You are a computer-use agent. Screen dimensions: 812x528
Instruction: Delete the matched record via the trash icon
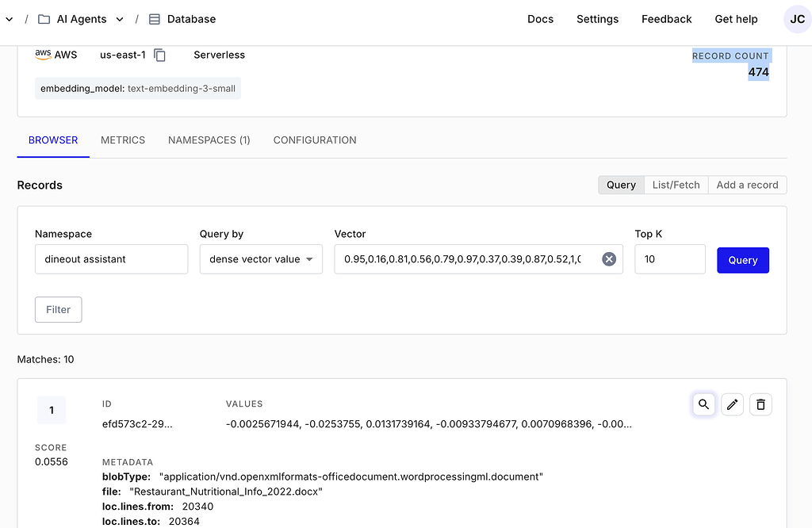(760, 404)
